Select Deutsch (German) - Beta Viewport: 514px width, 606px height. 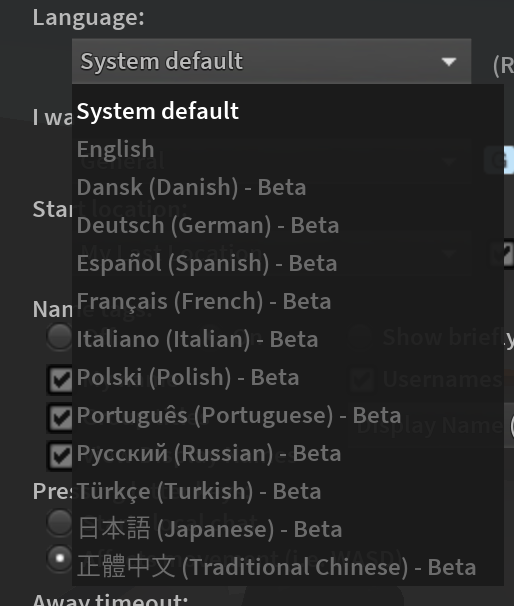[288, 225]
